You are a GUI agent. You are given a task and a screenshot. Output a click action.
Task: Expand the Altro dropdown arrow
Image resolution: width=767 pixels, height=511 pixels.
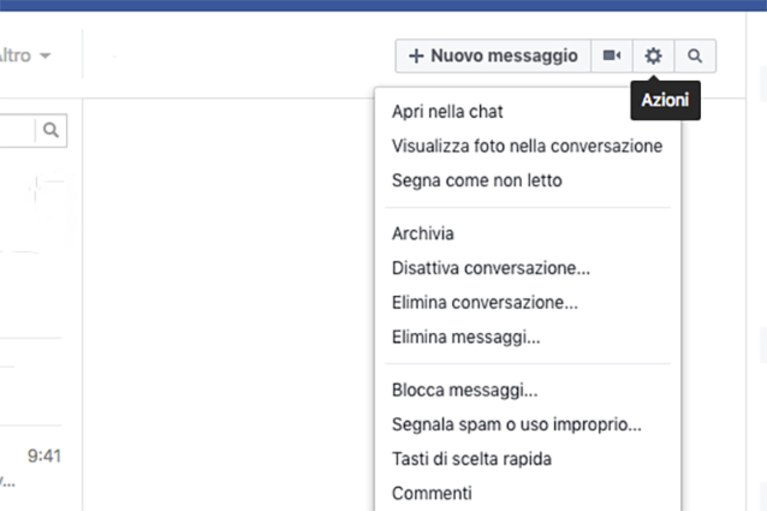[x=45, y=56]
